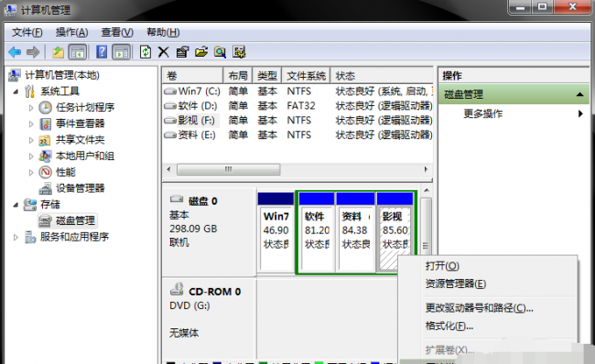Select the Event Viewer icon
Image resolution: width=595 pixels, height=364 pixels.
click(x=45, y=123)
